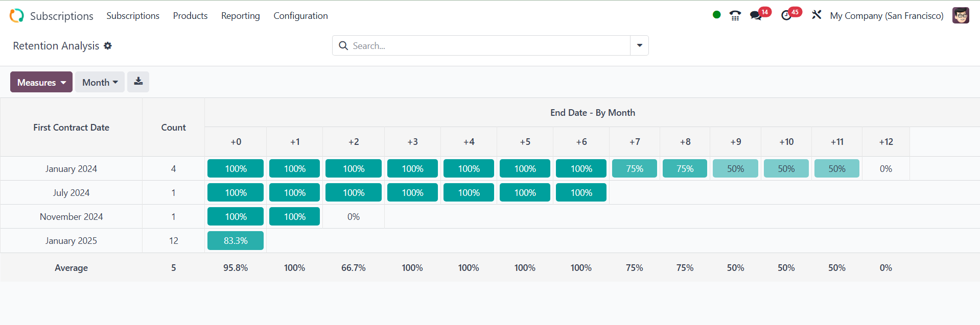Click the January 2024 +7 75% cell

coord(634,169)
